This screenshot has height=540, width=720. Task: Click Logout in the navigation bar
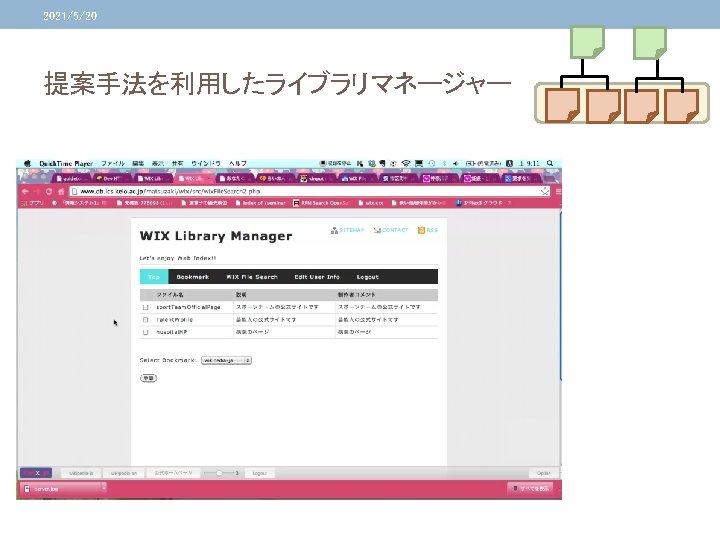click(x=367, y=277)
